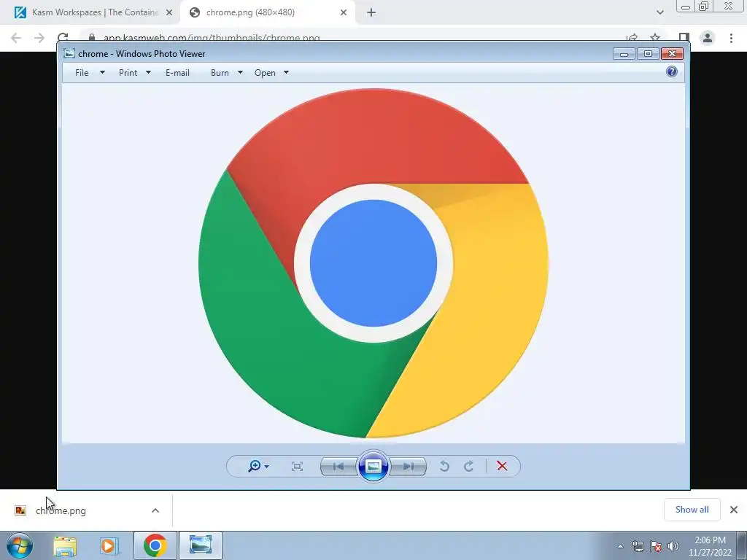Click the Chrome logo image in viewer
This screenshot has width=747, height=560.
[373, 262]
